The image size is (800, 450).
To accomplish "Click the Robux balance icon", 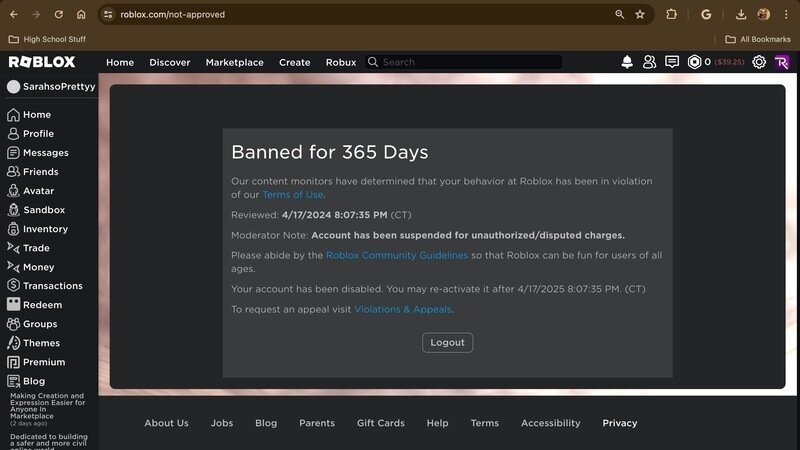I will pos(694,62).
